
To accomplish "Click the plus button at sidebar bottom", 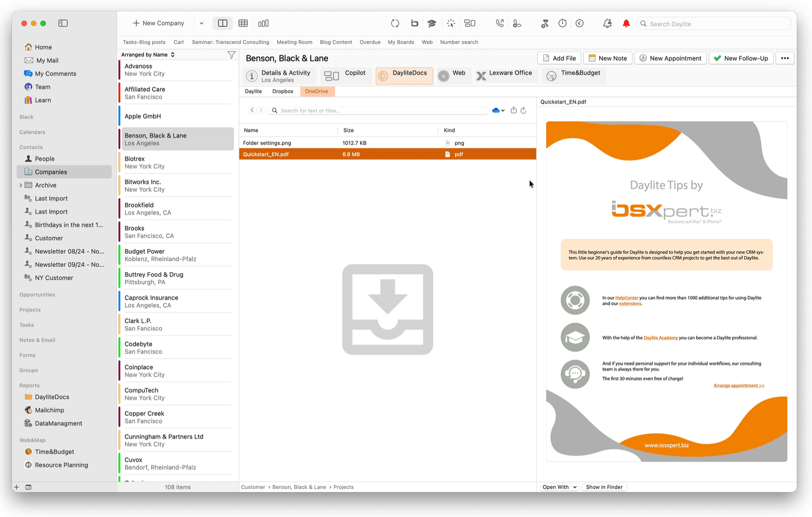I will tap(17, 487).
